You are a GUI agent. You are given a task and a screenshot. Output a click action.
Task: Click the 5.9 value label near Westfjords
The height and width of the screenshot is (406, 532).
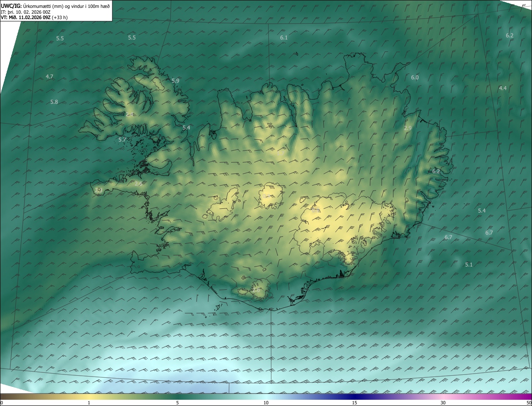[x=175, y=81]
